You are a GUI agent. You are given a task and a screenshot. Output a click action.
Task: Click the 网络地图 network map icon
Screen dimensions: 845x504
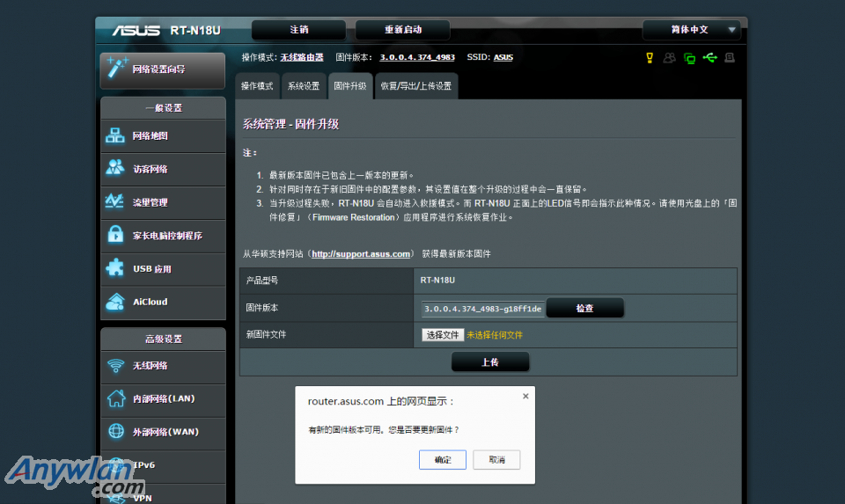tap(114, 135)
